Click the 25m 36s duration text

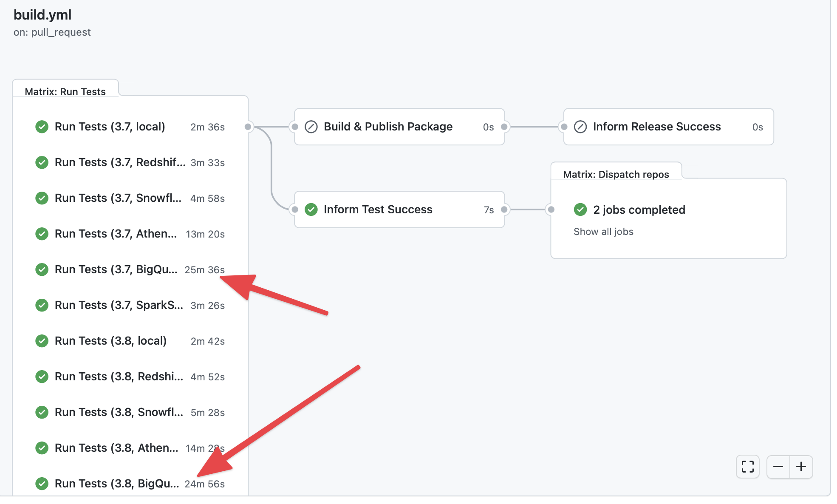point(205,269)
